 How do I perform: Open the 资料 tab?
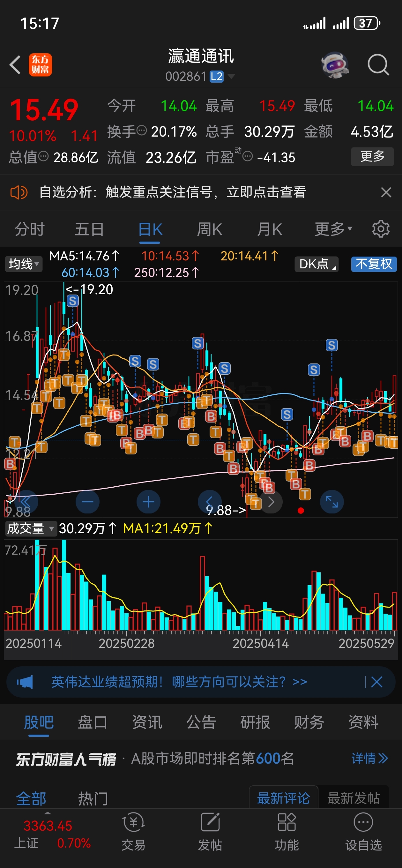tap(363, 722)
